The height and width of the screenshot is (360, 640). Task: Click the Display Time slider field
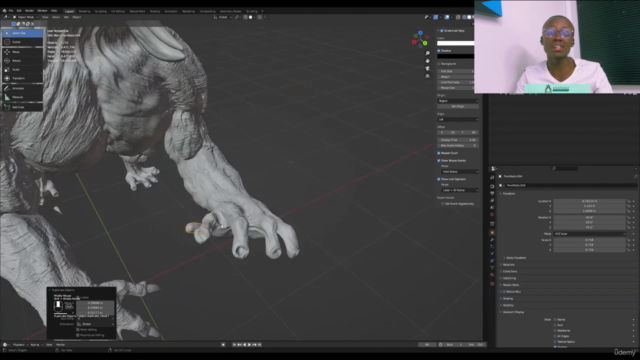[x=458, y=140]
